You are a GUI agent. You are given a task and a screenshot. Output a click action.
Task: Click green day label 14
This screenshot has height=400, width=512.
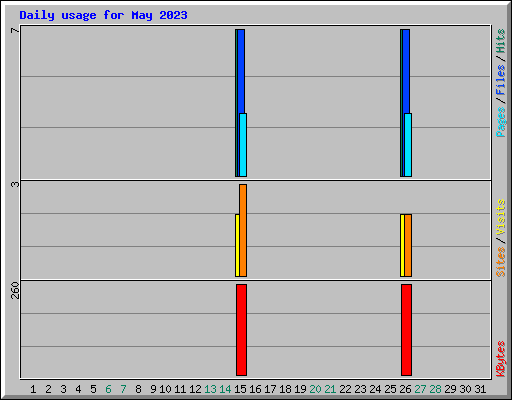pos(225,389)
